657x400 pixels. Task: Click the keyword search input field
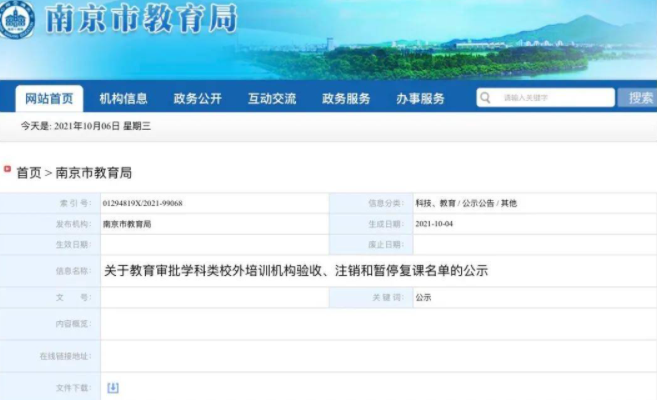pyautogui.click(x=546, y=98)
